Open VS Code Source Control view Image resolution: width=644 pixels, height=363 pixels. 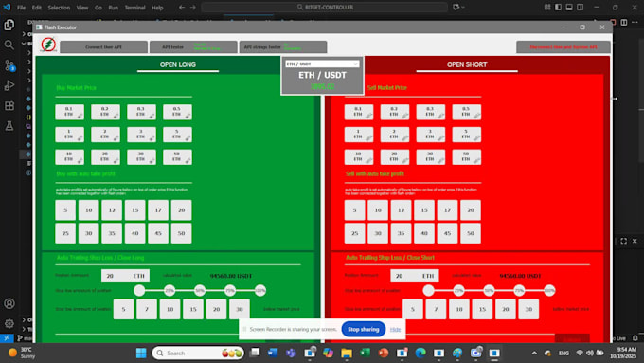[x=9, y=65]
